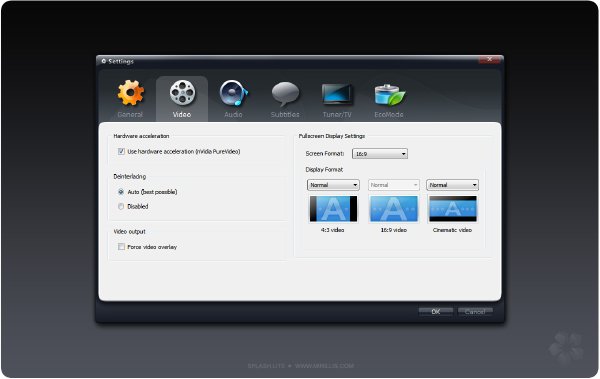Open the Screen Format 16:9 dropdown

(380, 154)
